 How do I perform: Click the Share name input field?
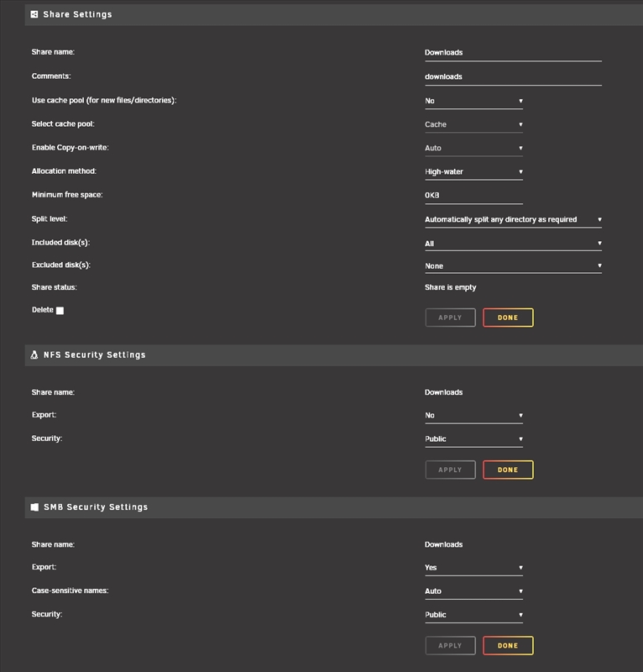(513, 52)
